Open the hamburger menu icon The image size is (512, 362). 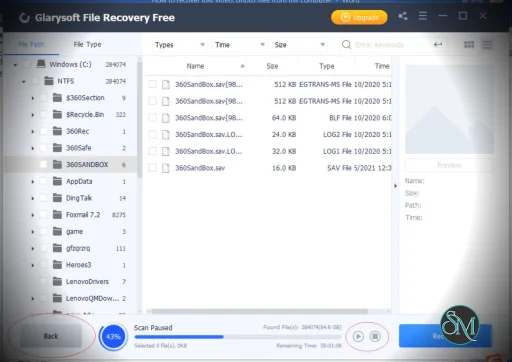pyautogui.click(x=423, y=16)
